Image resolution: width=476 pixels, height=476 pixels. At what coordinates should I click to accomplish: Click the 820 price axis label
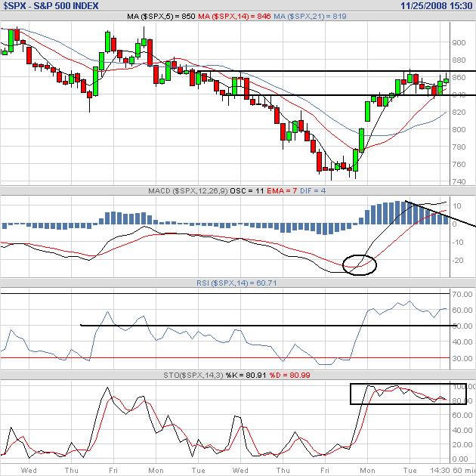point(459,113)
